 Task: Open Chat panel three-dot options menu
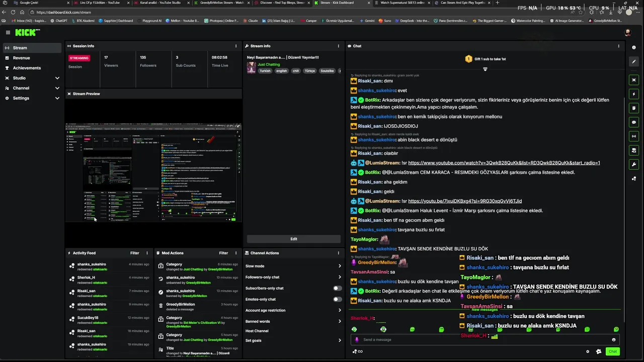619,46
